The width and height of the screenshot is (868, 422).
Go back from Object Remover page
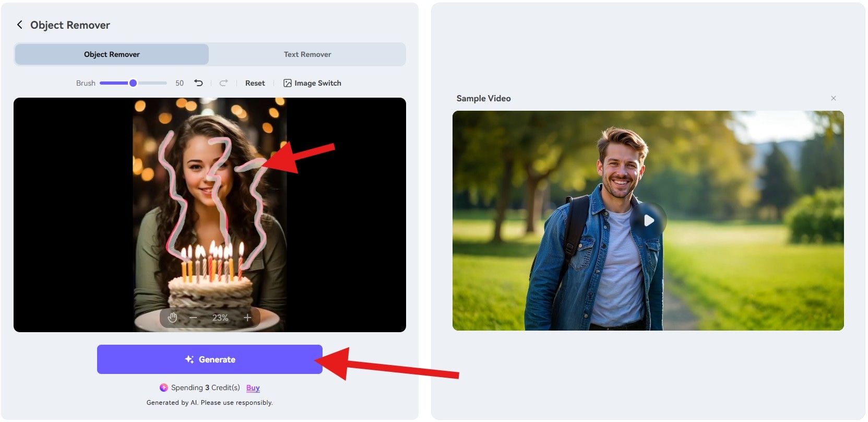(19, 25)
